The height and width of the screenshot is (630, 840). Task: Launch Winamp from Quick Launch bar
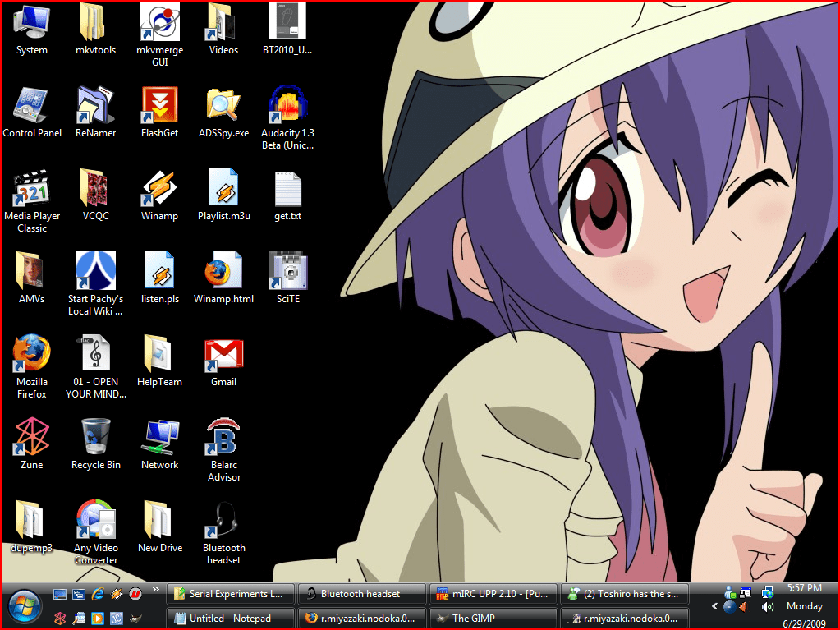tap(117, 594)
